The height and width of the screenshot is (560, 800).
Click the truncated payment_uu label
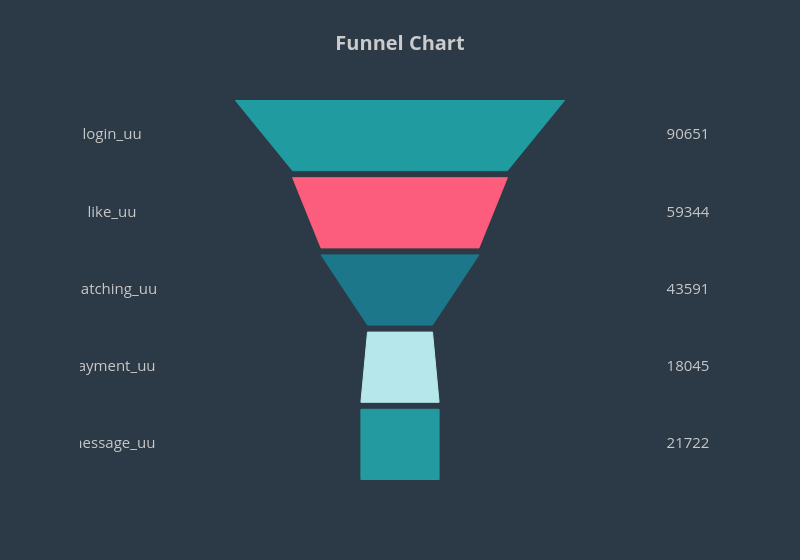pyautogui.click(x=118, y=366)
